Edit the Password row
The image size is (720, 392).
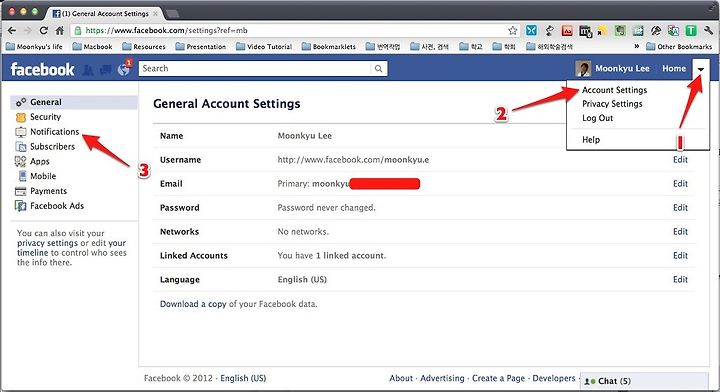(680, 207)
